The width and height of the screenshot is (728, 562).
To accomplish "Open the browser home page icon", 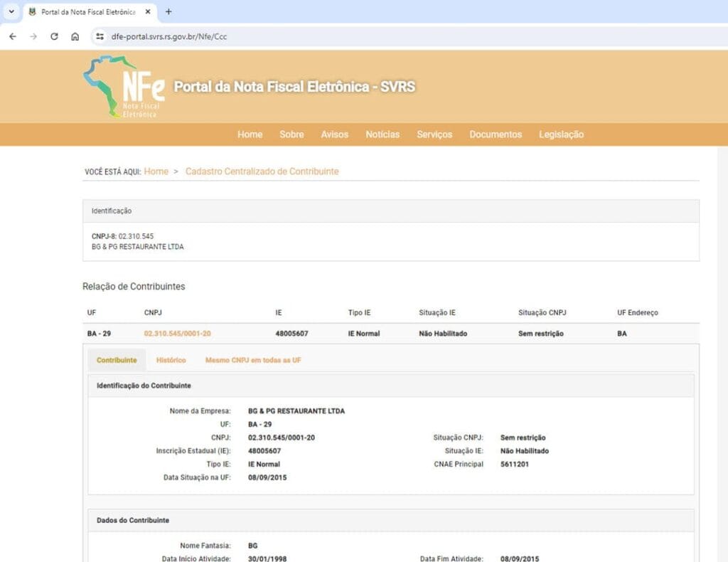I will [75, 36].
